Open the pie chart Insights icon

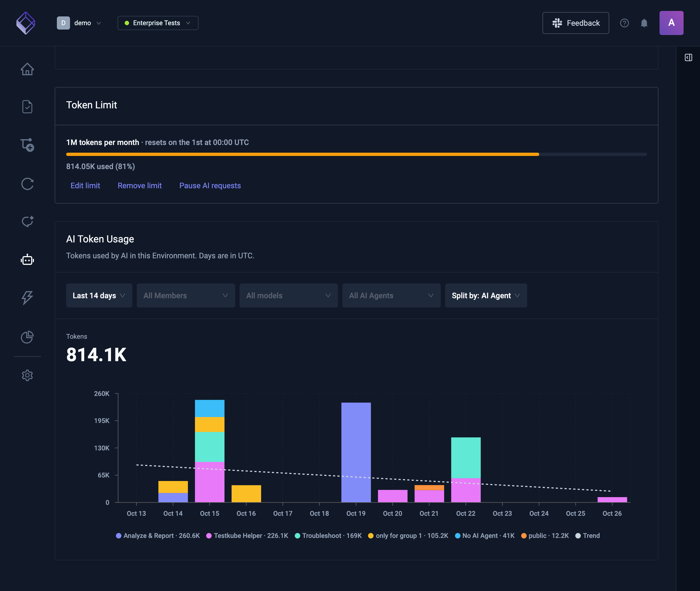coord(27,337)
